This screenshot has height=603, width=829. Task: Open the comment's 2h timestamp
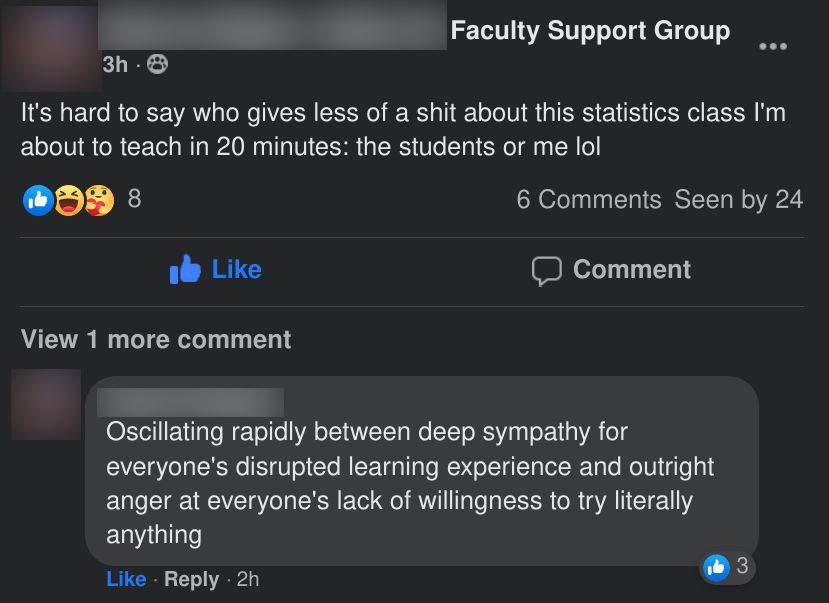click(x=247, y=579)
